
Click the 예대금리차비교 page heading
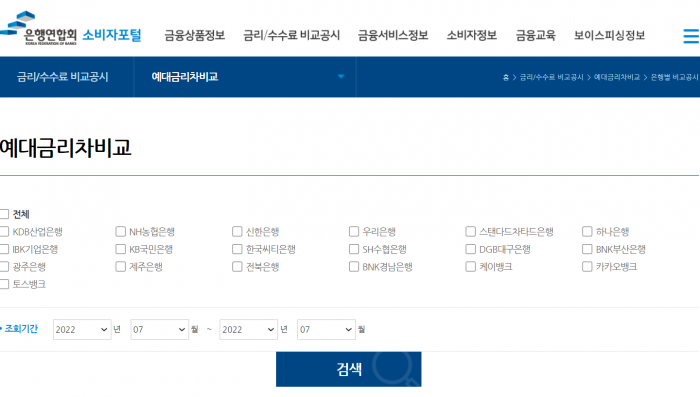click(x=66, y=148)
